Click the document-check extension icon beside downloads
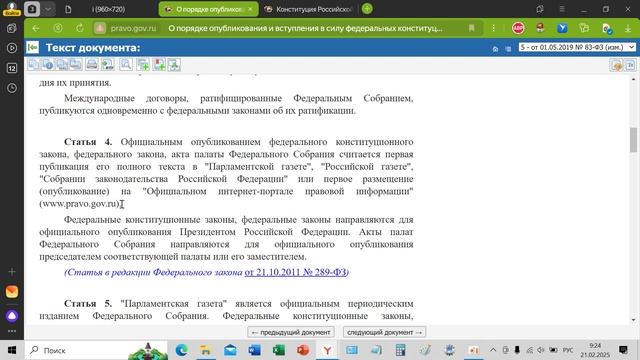The width and height of the screenshot is (640, 360). (x=606, y=29)
